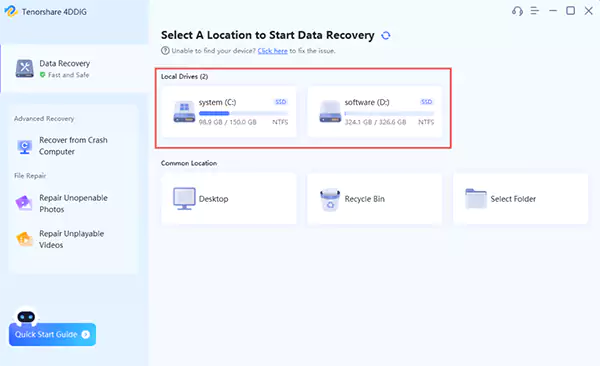The image size is (600, 366).
Task: Click the Select Folder folder icon
Action: (x=476, y=198)
